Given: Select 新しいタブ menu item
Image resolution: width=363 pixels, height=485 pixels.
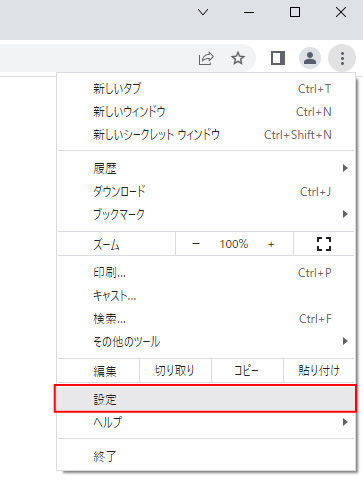Looking at the screenshot, I should coord(206,89).
